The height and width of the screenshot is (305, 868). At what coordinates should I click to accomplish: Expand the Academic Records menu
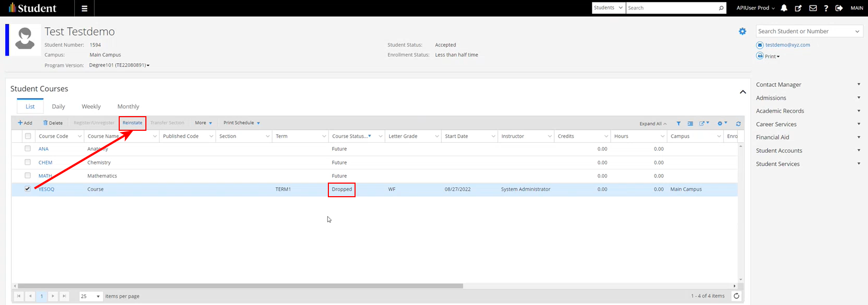808,111
